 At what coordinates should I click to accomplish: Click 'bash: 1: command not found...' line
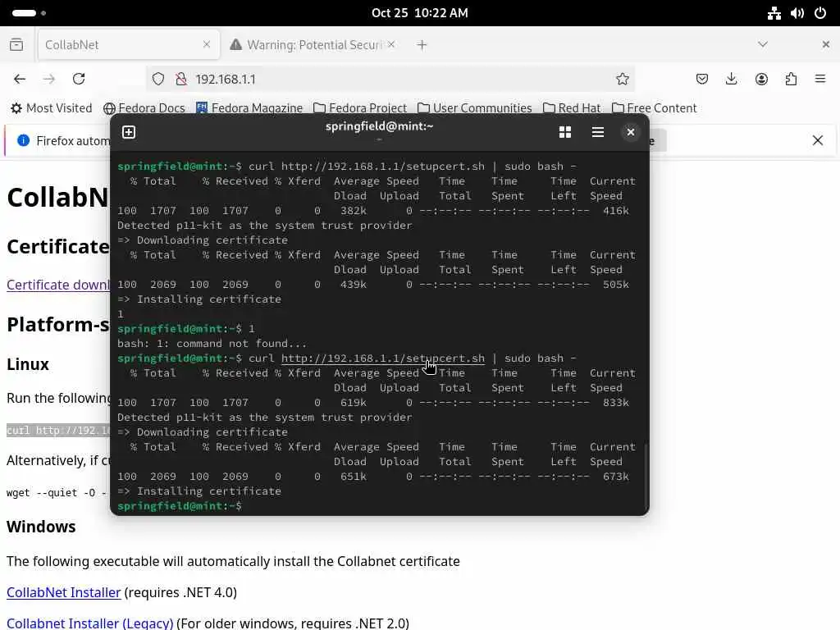pyautogui.click(x=212, y=344)
